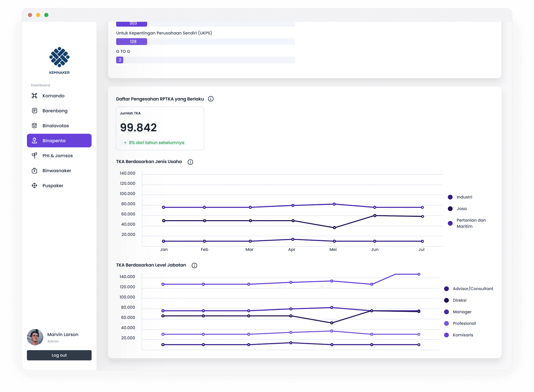Click the Komisaris legend label

click(x=463, y=335)
